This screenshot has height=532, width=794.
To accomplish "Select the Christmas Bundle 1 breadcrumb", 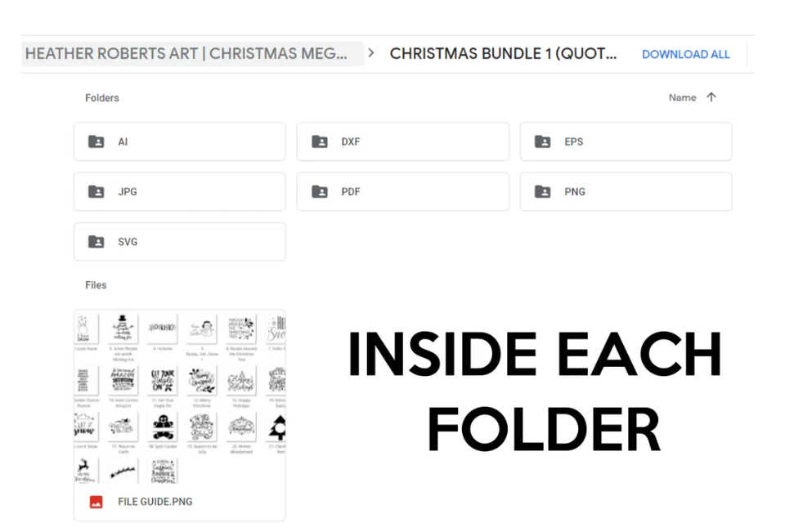I will [x=503, y=54].
